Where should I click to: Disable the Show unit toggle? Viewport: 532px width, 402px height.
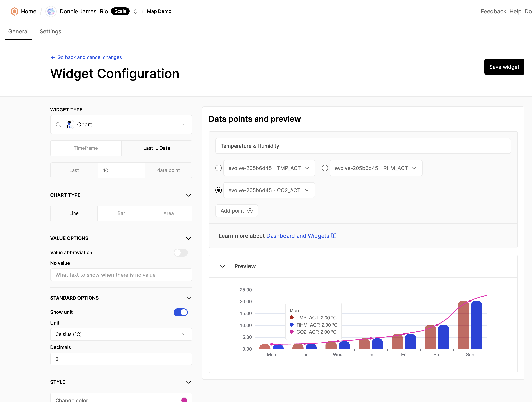[x=180, y=312]
